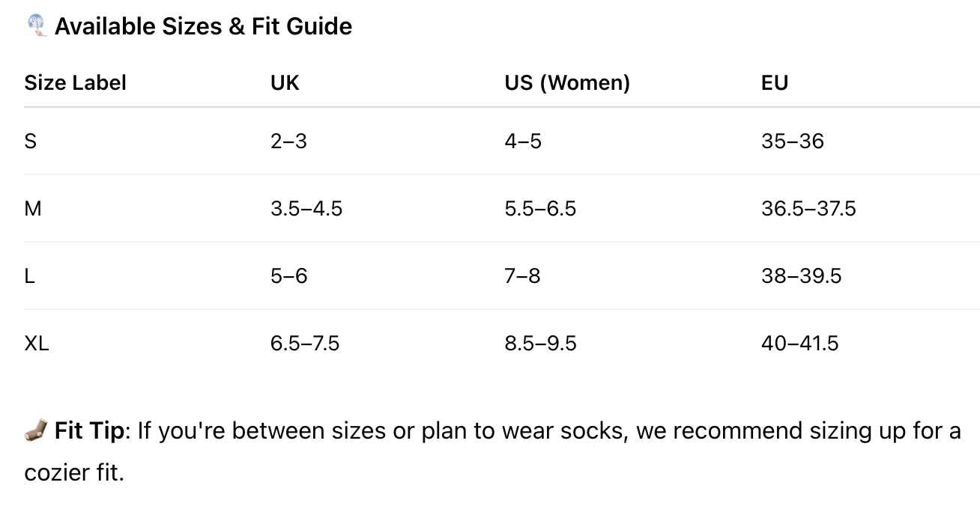Click the EU 40–41.5 cell
980x524 pixels.
(x=799, y=343)
